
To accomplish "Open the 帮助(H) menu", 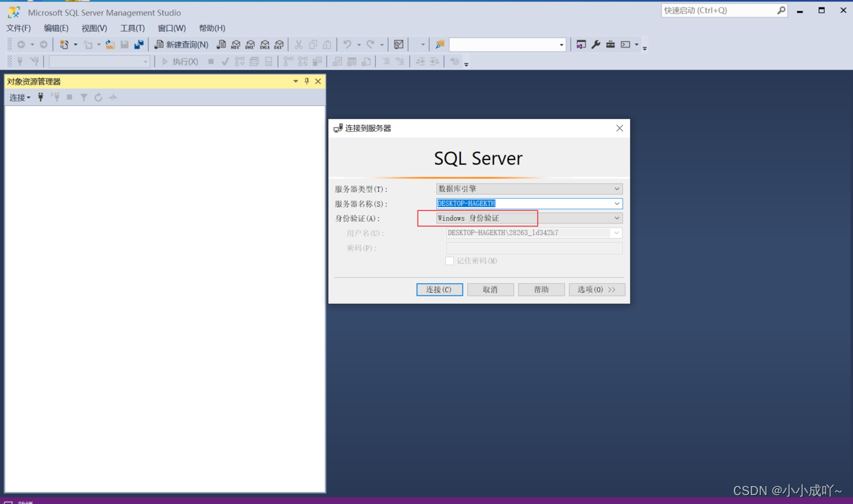I will (212, 28).
